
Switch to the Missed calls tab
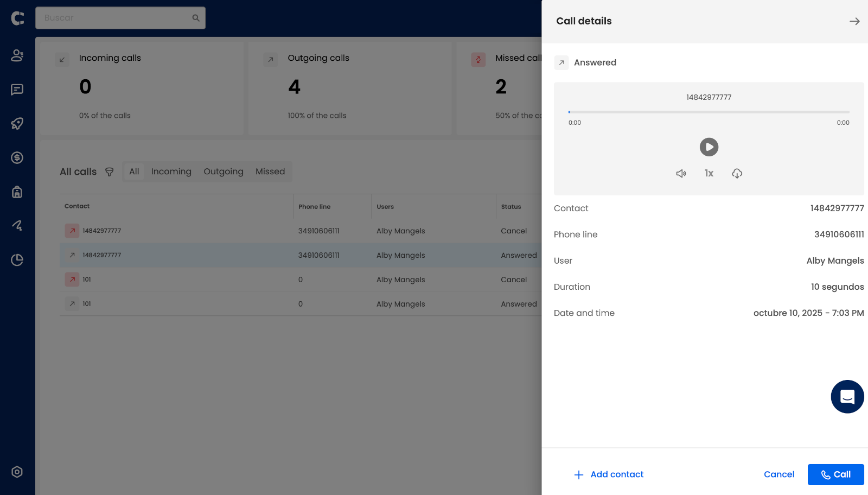point(270,172)
